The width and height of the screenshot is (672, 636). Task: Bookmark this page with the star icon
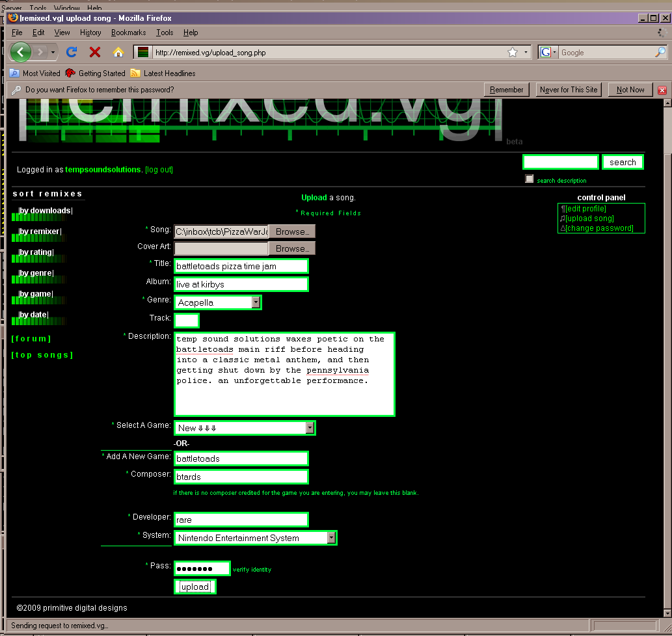click(513, 52)
